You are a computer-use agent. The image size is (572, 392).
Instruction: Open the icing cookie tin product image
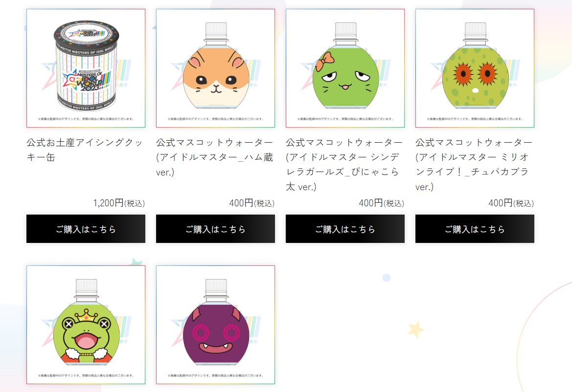[x=86, y=68]
